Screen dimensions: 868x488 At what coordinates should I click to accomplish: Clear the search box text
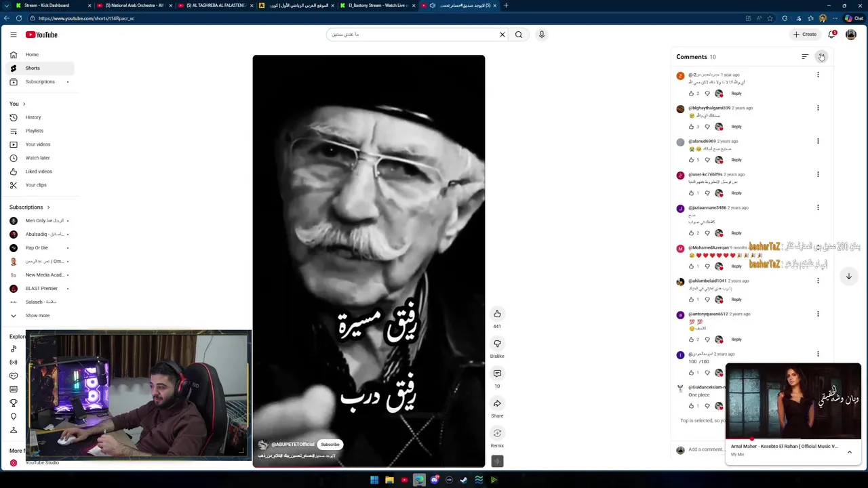tap(502, 35)
